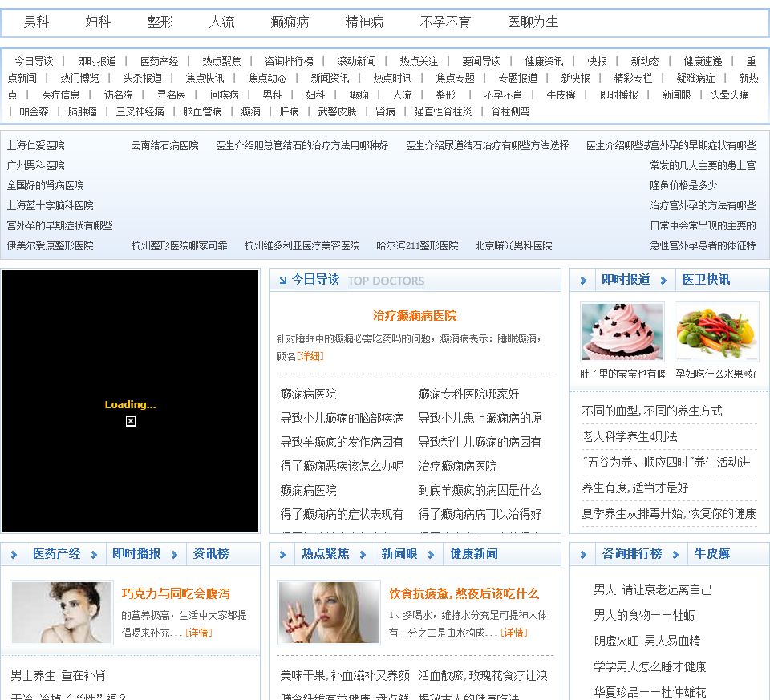Viewport: 770px width, 700px height.
Task: Open the 妇科 top navigation item
Action: point(98,22)
